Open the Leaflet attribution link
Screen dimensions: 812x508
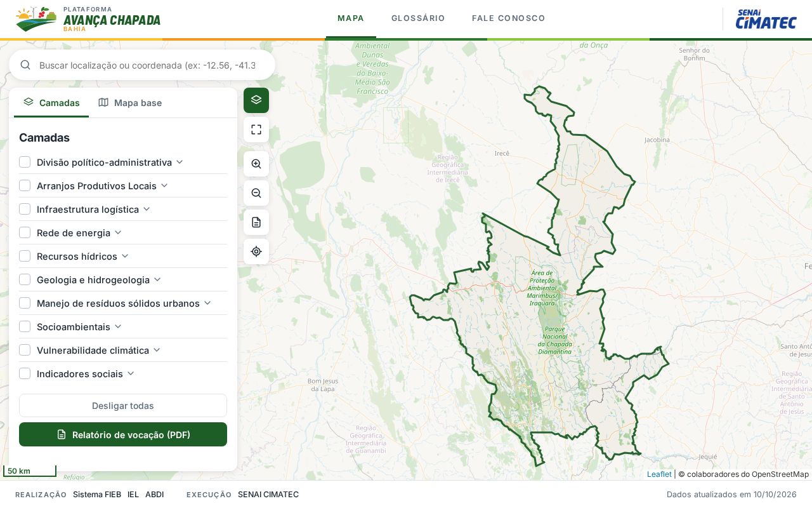[659, 474]
